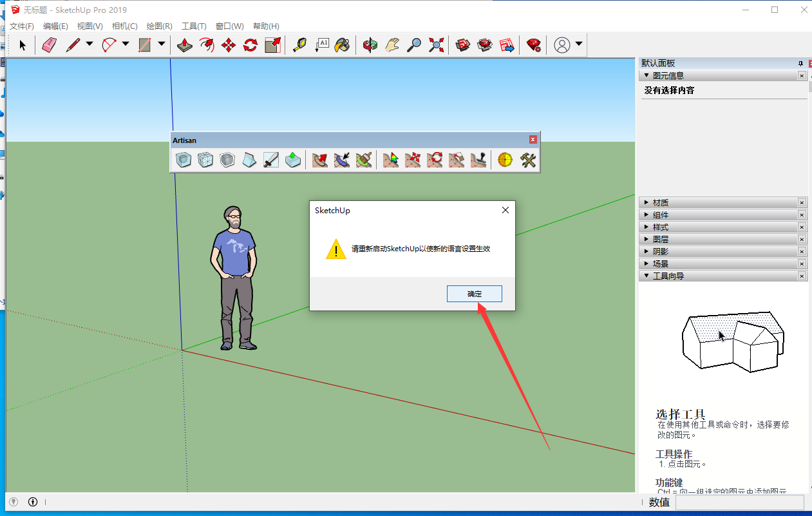The width and height of the screenshot is (812, 516).
Task: Select the Move tool
Action: (229, 44)
